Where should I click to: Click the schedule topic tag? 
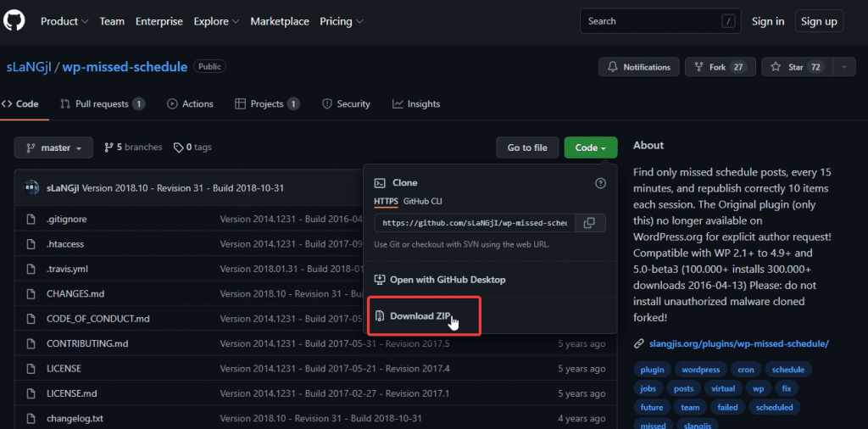pyautogui.click(x=787, y=370)
